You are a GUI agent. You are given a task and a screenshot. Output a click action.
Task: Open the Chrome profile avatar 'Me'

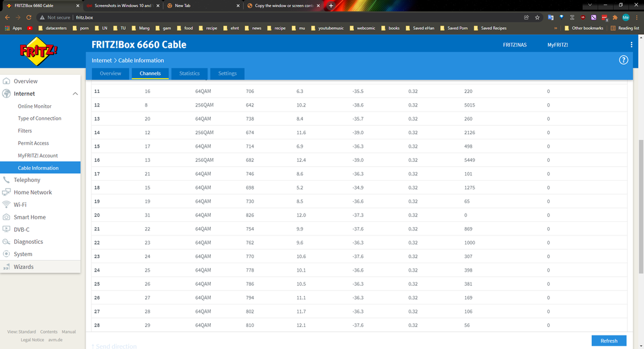pos(625,17)
